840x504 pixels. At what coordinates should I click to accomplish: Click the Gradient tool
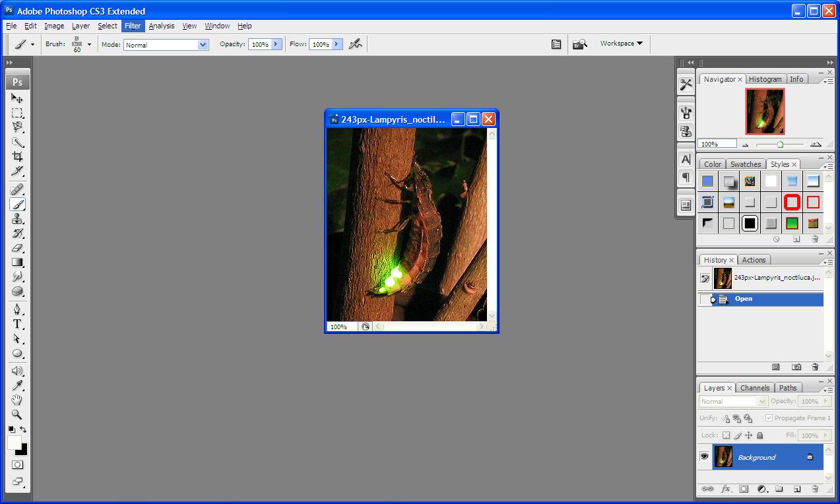(18, 263)
